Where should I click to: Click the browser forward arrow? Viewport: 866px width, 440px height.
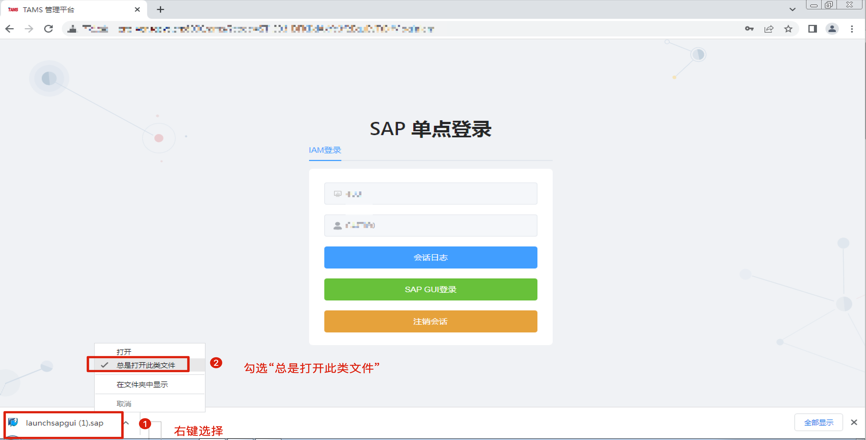pos(29,29)
